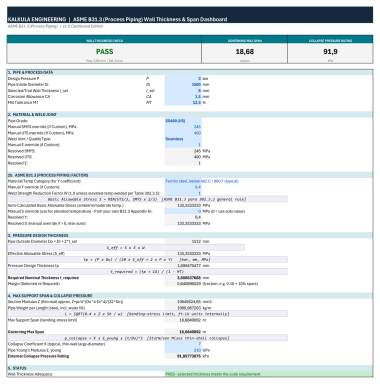Open the Weld Joint / Quality Type dropdown cell
The height and width of the screenshot is (384, 380).
pyautogui.click(x=183, y=139)
